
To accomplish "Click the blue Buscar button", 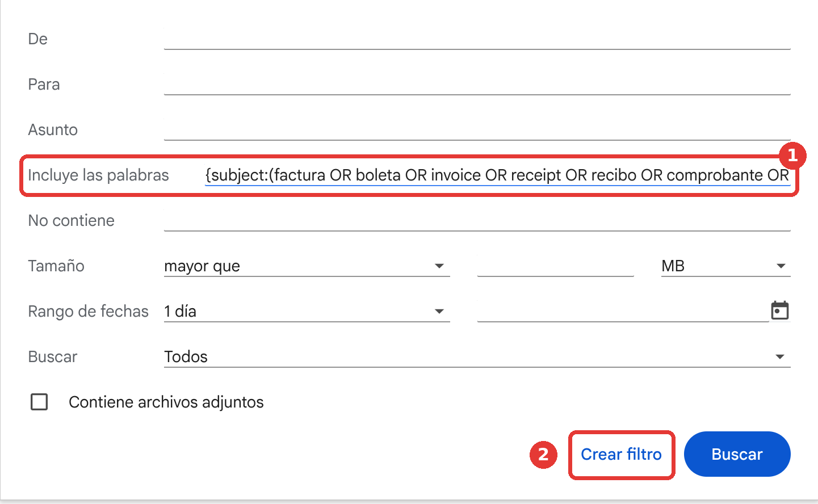I will [737, 454].
